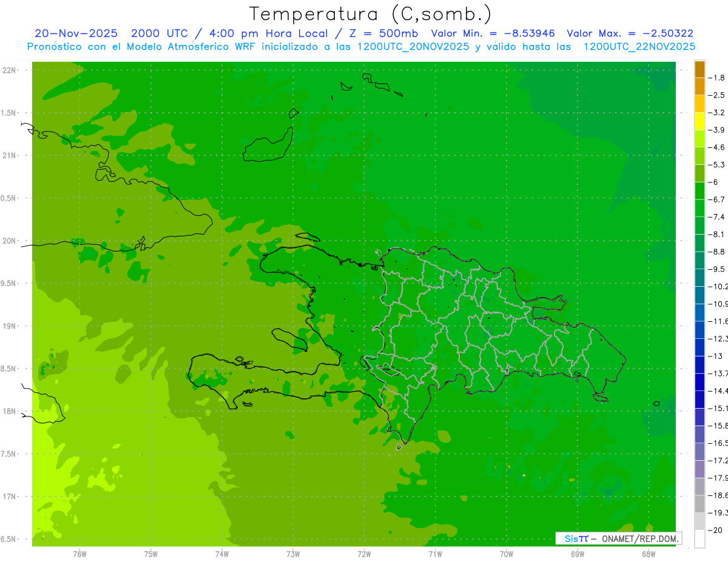The image size is (728, 562).
Task: Click the "2000 UTC" time label
Action: click(159, 33)
